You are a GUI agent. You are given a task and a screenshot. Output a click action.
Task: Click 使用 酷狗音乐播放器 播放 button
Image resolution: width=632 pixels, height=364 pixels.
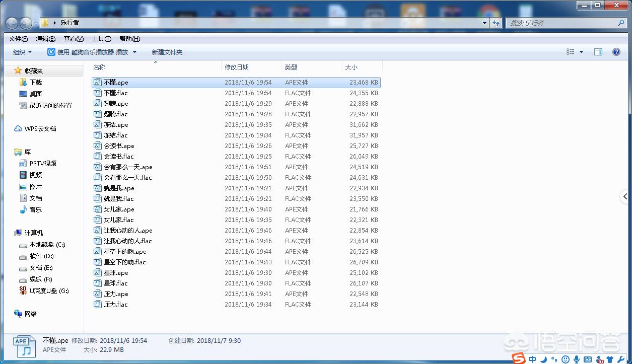(88, 52)
